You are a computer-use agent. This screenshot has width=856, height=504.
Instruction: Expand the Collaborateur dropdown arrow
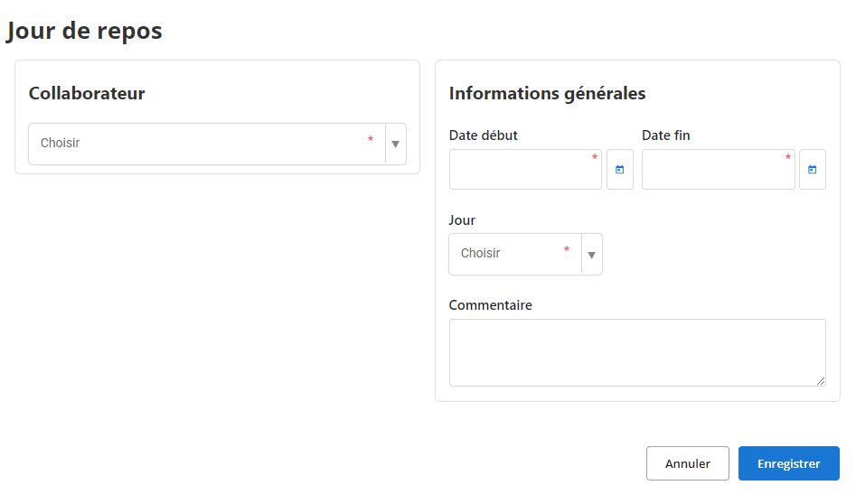pos(396,144)
